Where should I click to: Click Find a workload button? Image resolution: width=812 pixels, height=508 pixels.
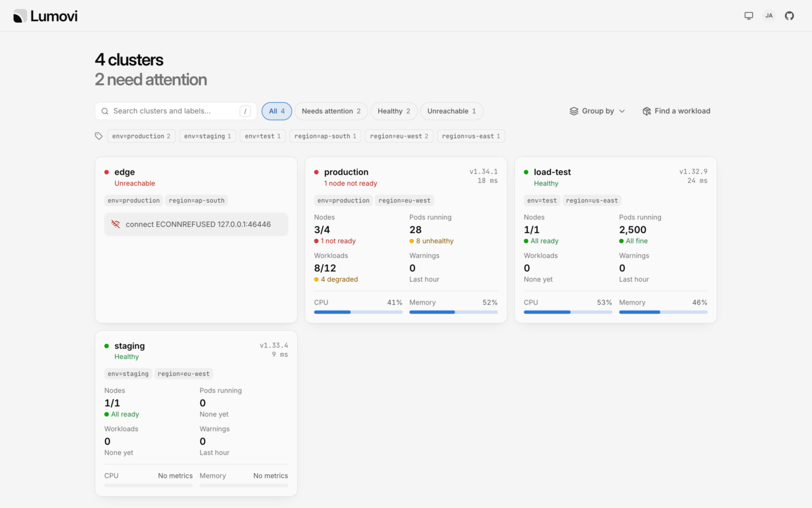click(x=676, y=111)
